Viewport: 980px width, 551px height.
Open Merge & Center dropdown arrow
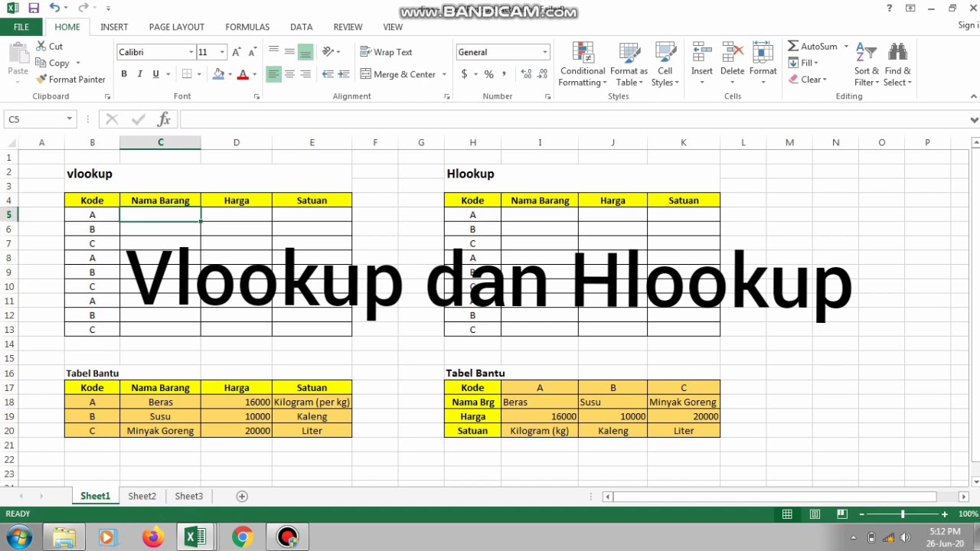tap(444, 74)
